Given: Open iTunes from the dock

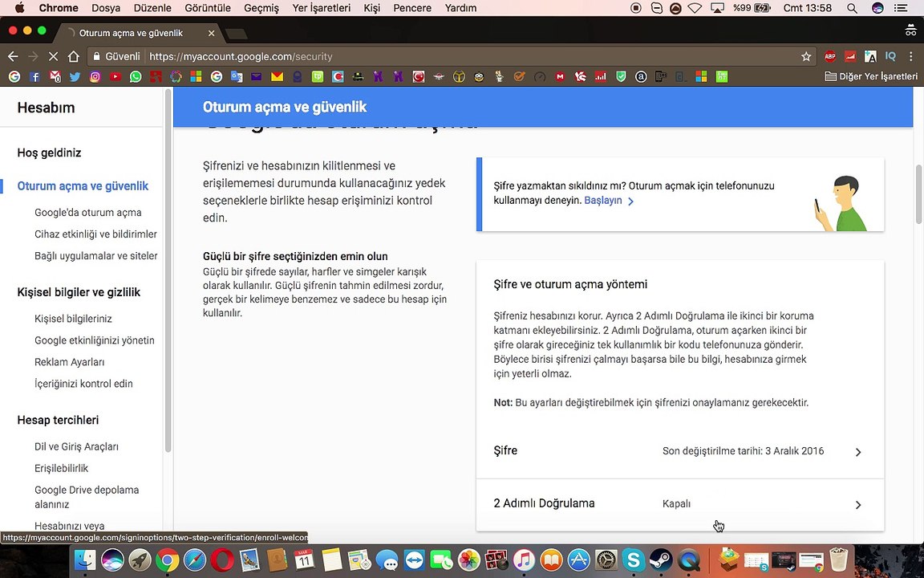Looking at the screenshot, I should tap(524, 560).
